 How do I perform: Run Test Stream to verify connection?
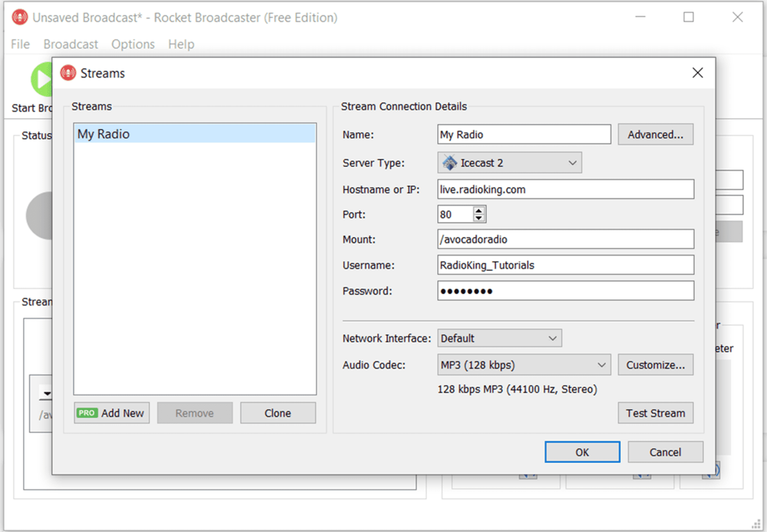coord(655,412)
